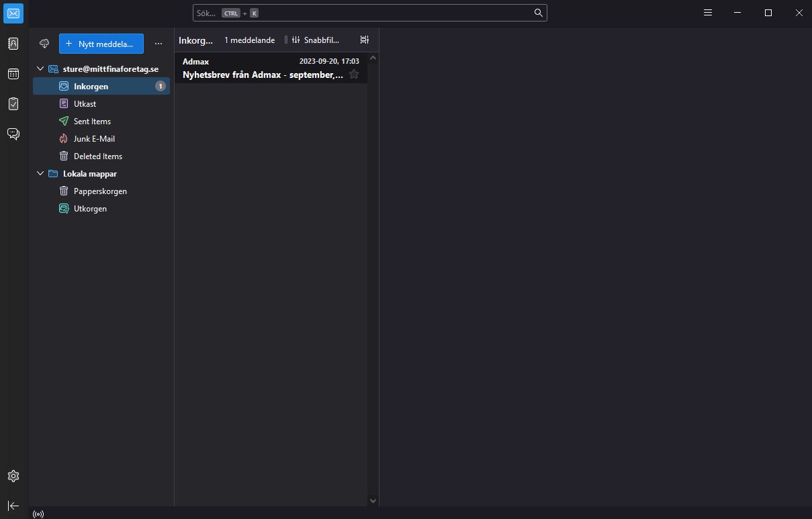This screenshot has height=519, width=812.
Task: Open the Utkast folder
Action: (x=101, y=104)
